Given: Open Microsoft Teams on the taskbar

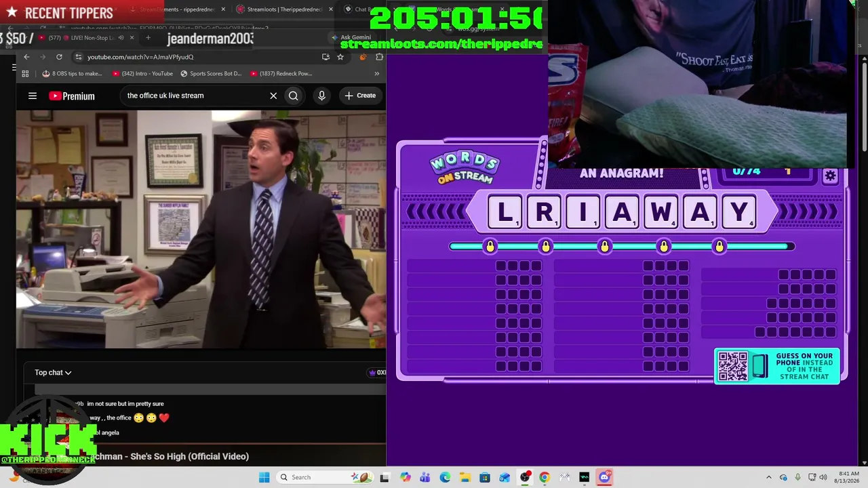Looking at the screenshot, I should 425,477.
